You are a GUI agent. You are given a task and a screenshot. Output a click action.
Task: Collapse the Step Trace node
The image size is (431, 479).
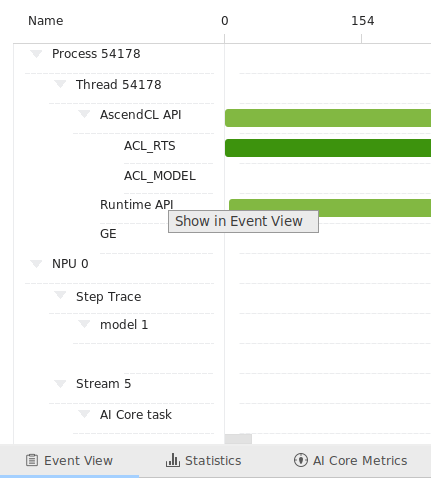coord(60,295)
